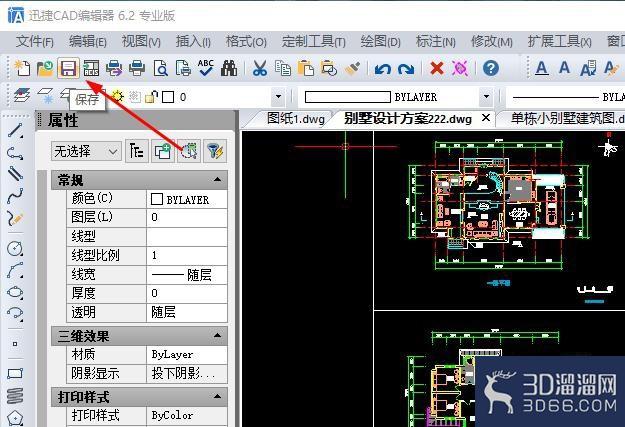Click the ABC spell check icon

(x=206, y=68)
